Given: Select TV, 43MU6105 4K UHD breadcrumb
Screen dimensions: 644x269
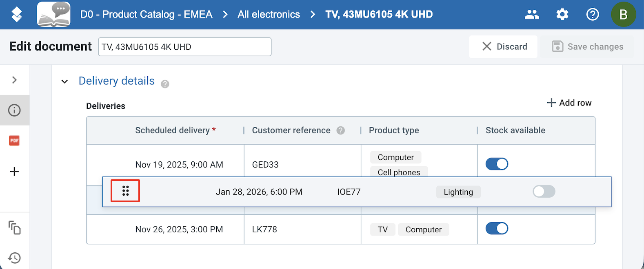Looking at the screenshot, I should pyautogui.click(x=379, y=14).
